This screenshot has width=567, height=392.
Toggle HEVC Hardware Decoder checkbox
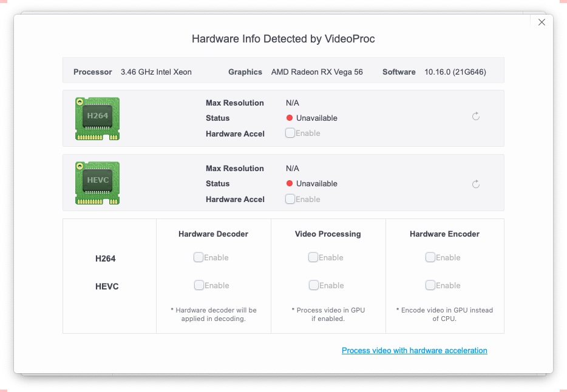coord(199,285)
